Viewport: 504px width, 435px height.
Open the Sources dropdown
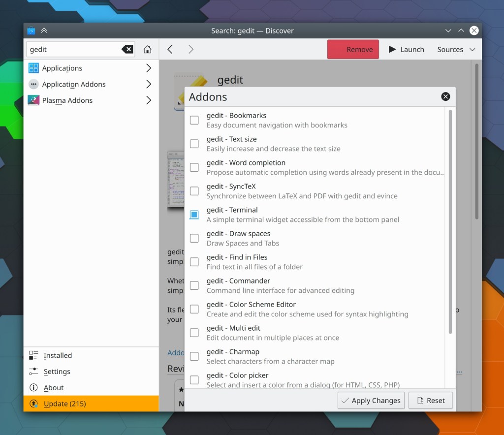pos(456,49)
